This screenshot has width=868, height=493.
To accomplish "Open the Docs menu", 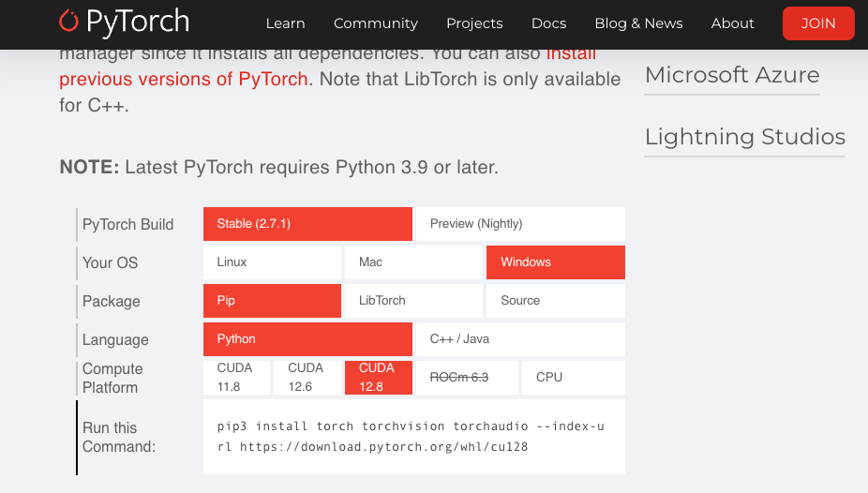I will coord(548,23).
